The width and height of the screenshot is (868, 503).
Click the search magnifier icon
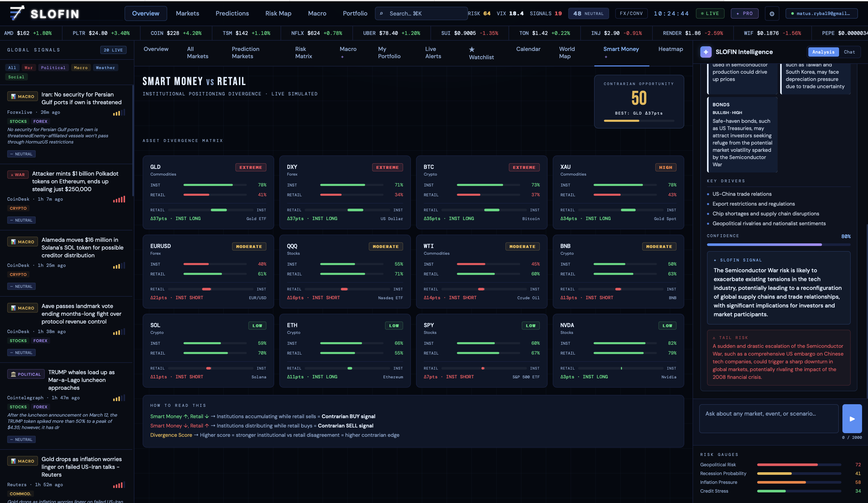381,13
